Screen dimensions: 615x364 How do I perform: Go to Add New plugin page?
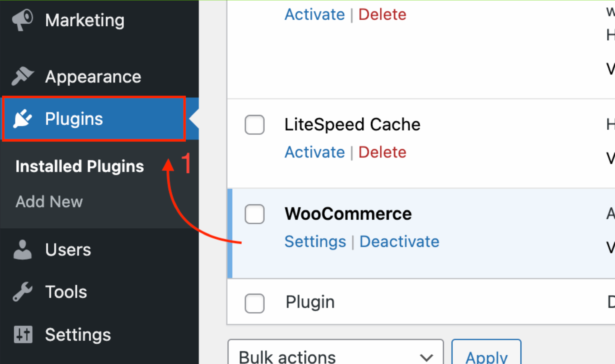point(49,202)
